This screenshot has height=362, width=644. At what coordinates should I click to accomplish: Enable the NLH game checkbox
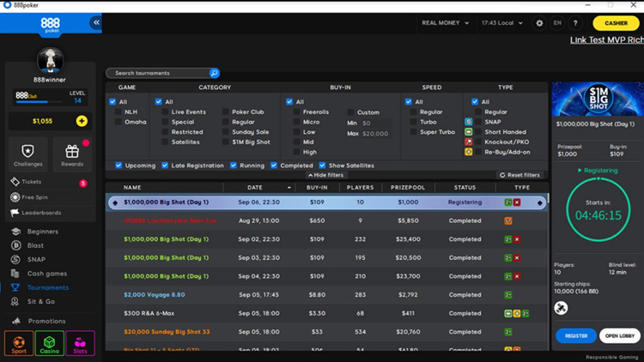[x=118, y=112]
